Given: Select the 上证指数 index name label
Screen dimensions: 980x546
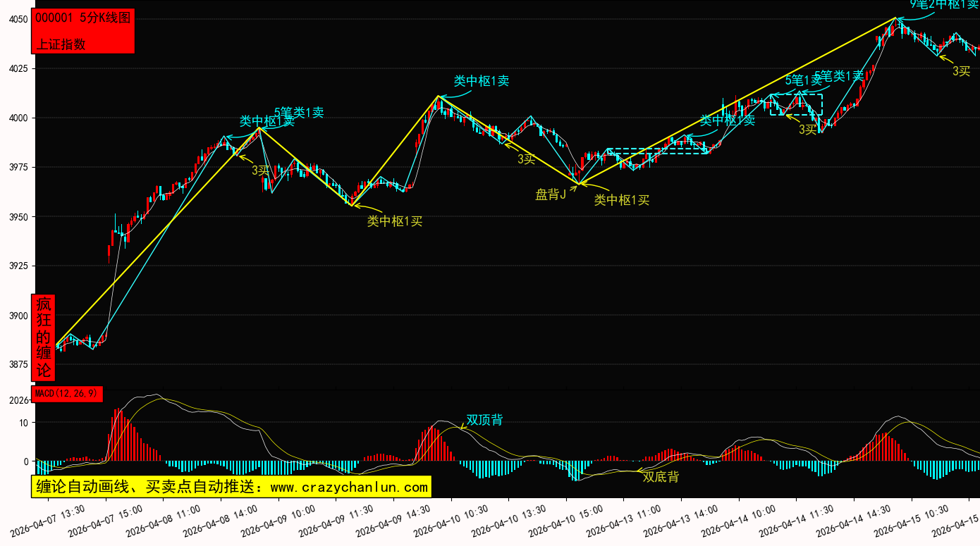Looking at the screenshot, I should coord(61,44).
